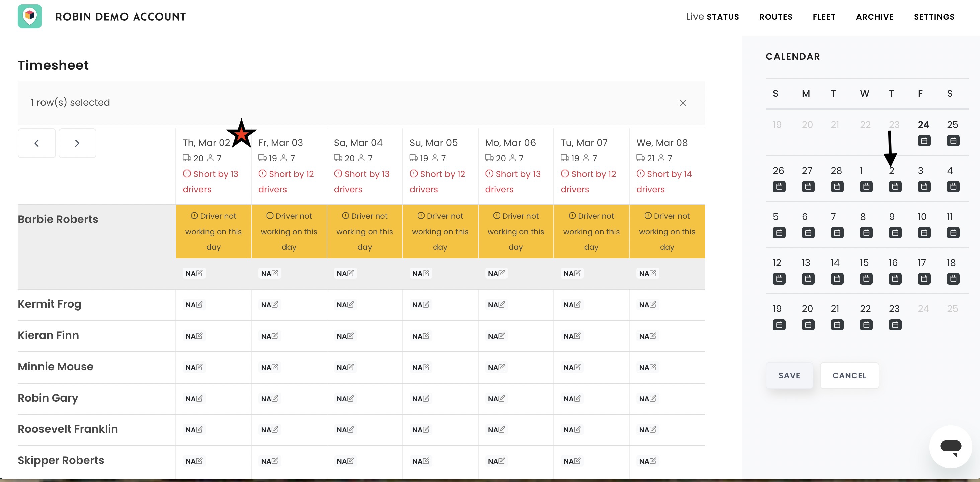The image size is (980, 482).
Task: Click calendar icon under date 26
Action: coord(779,187)
